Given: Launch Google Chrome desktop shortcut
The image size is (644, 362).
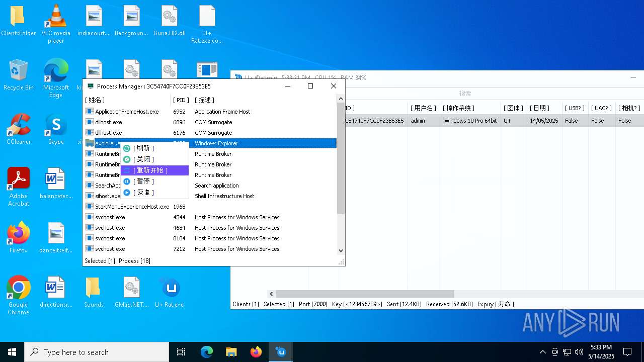Looking at the screenshot, I should [x=18, y=296].
